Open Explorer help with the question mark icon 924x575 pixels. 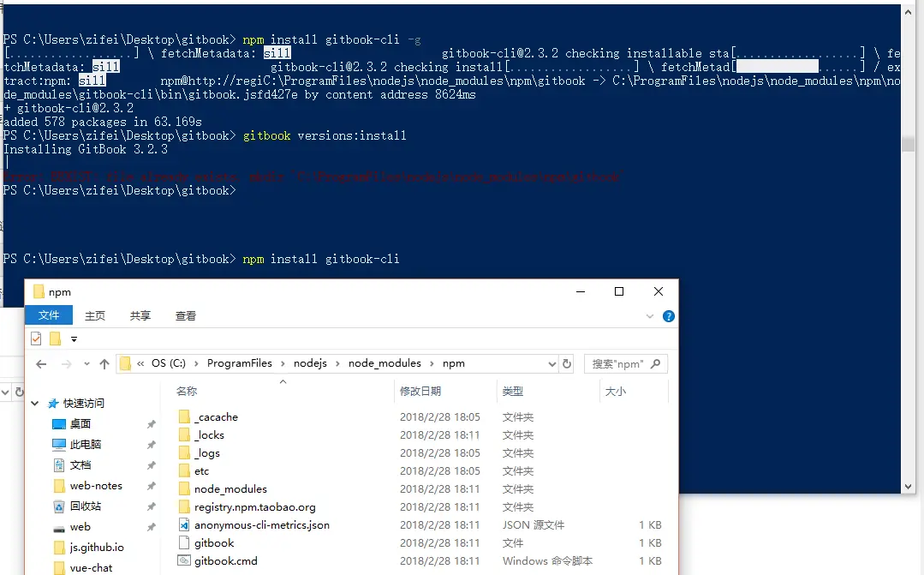coord(668,316)
